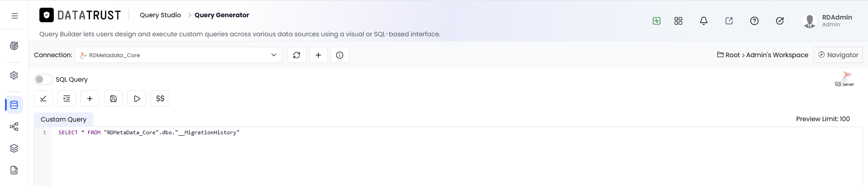Open the database sidebar icon

pyautogui.click(x=14, y=105)
